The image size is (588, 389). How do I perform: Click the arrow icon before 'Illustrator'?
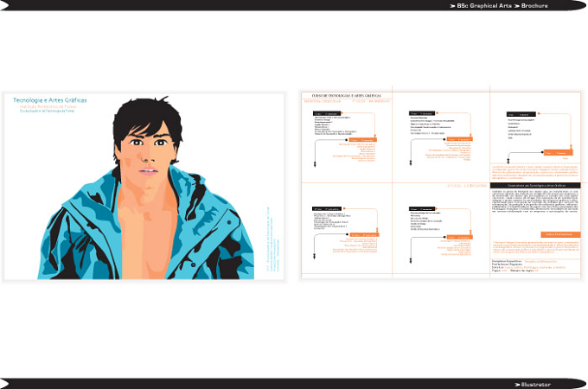(x=517, y=385)
